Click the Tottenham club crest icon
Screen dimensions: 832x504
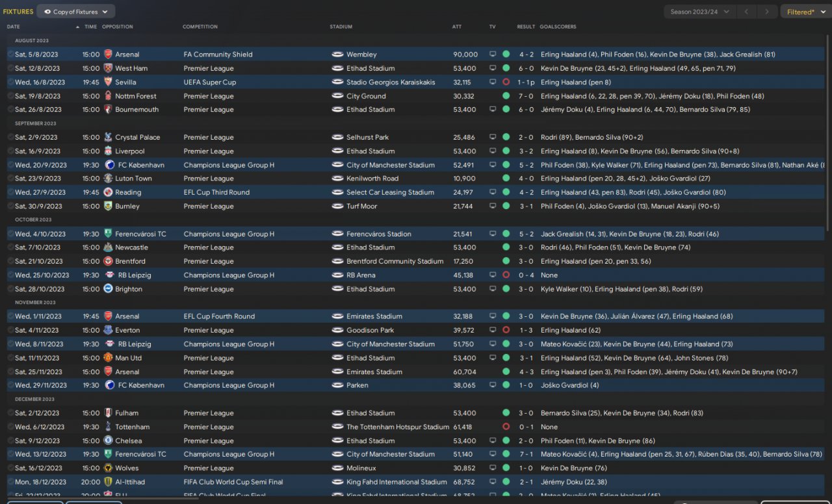(108, 427)
